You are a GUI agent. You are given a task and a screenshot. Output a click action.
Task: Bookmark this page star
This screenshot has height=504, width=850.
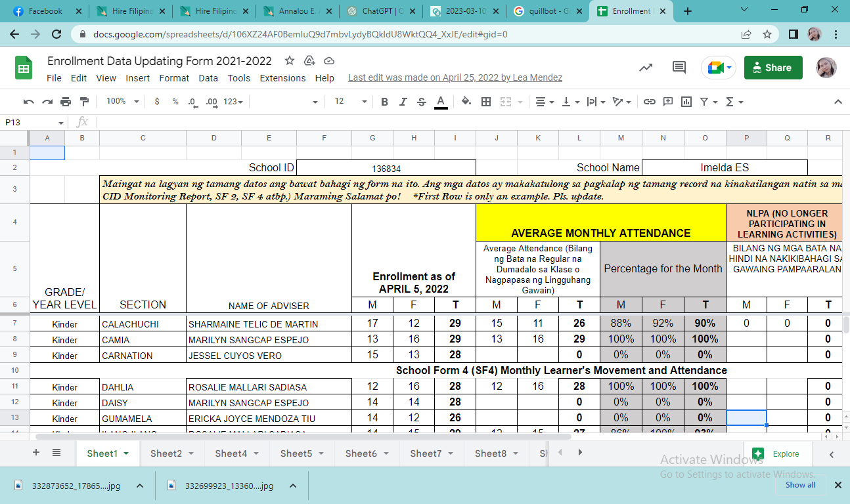tap(767, 34)
